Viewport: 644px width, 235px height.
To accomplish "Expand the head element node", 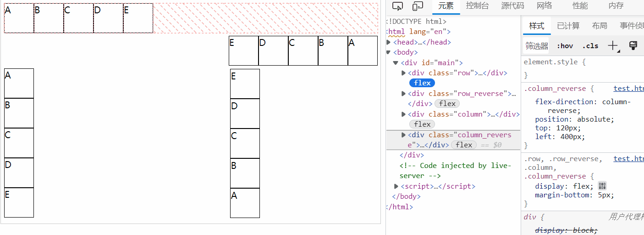I will coord(389,42).
